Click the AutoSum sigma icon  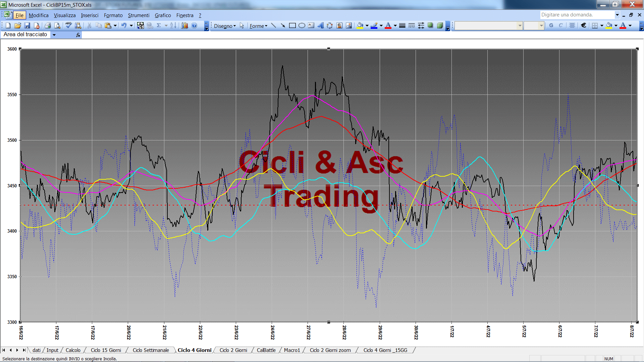pos(159,26)
